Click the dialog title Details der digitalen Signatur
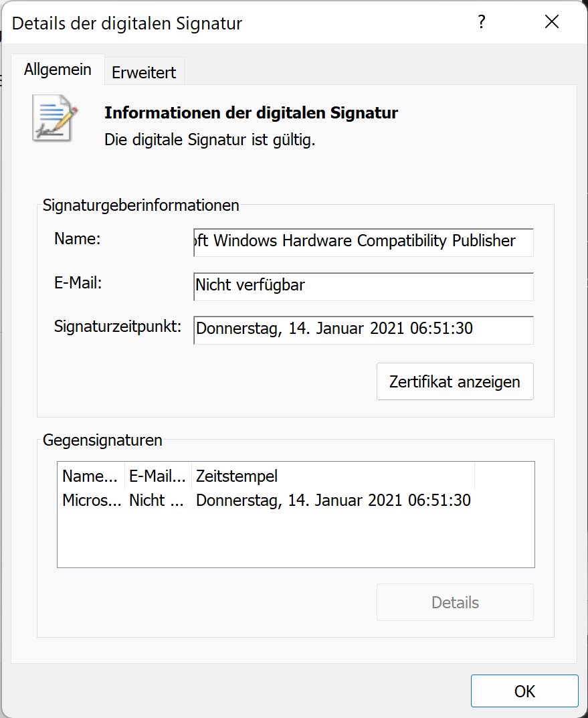This screenshot has height=718, width=588. [126, 23]
